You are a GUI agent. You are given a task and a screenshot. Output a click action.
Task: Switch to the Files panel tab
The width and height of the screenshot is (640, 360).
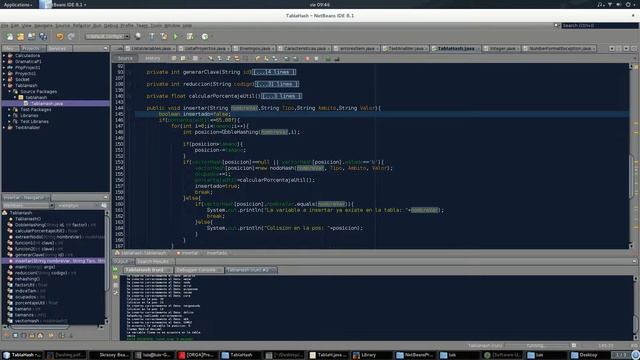pyautogui.click(x=10, y=48)
